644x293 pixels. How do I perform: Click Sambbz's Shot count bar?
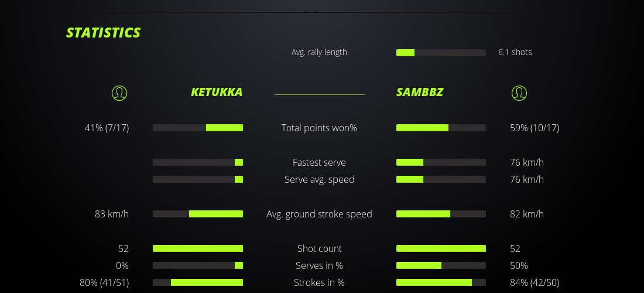click(x=441, y=248)
